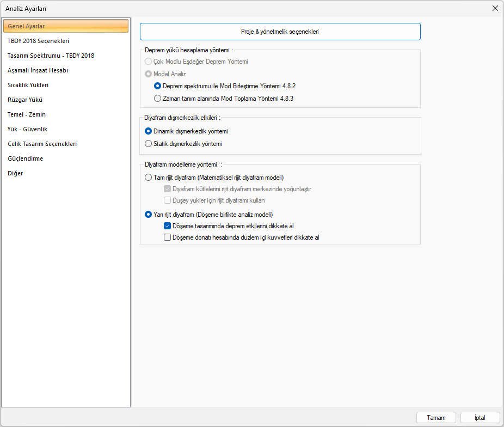The width and height of the screenshot is (504, 427).
Task: Switch to Rüzgar Yükü section
Action: pos(25,100)
